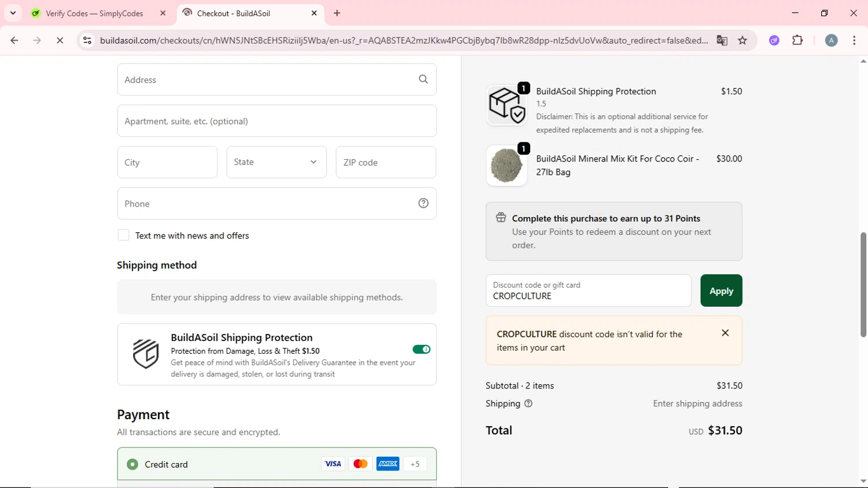Minimize the browser window

click(x=795, y=13)
